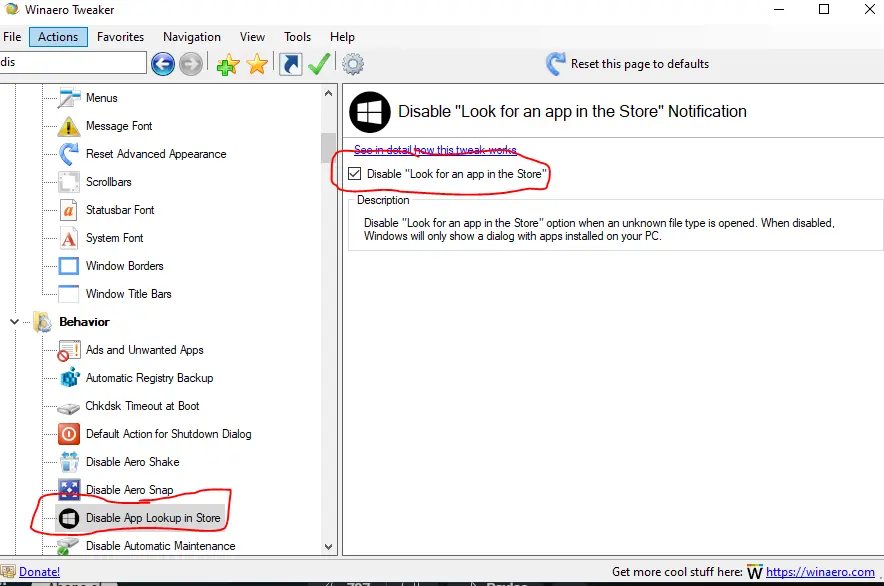Collapse the Behavior tree node

15,322
